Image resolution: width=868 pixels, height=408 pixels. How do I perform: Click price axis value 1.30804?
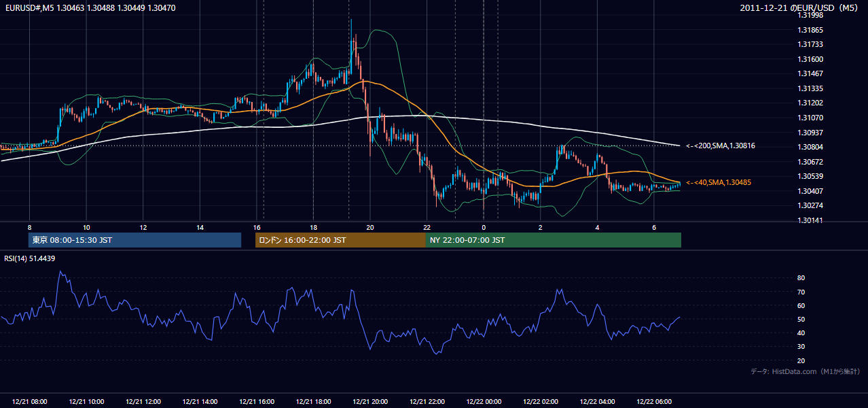(810, 147)
